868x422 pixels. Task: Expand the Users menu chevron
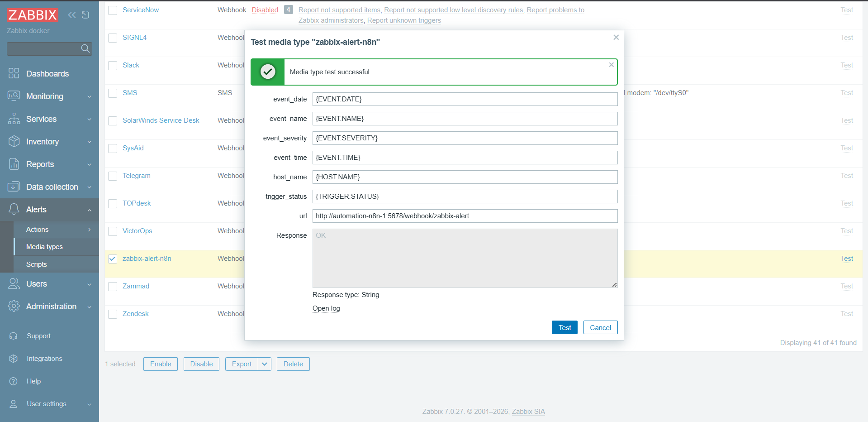point(90,284)
